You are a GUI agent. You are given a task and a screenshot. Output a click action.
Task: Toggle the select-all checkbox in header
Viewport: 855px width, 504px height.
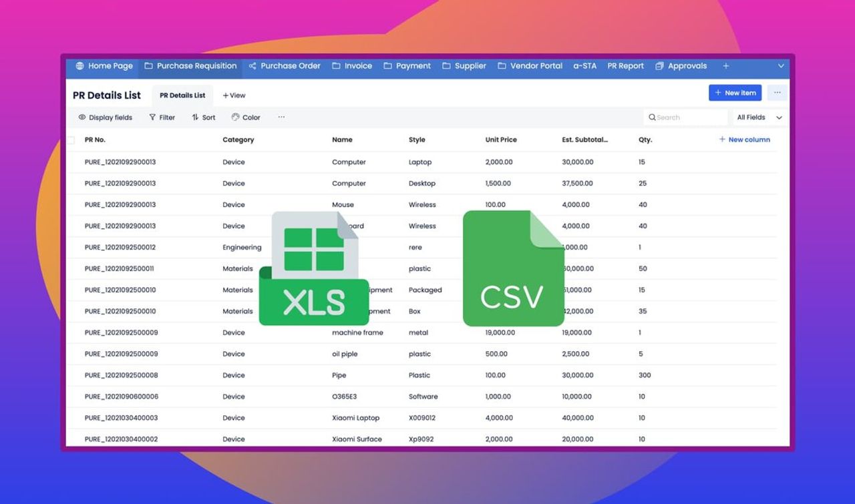[70, 140]
